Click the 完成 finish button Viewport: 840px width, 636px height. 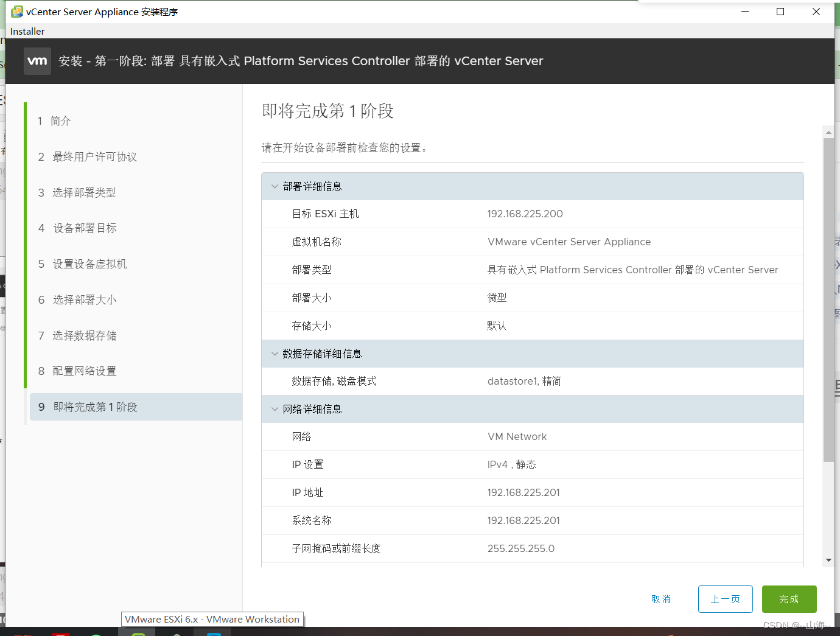click(x=789, y=599)
